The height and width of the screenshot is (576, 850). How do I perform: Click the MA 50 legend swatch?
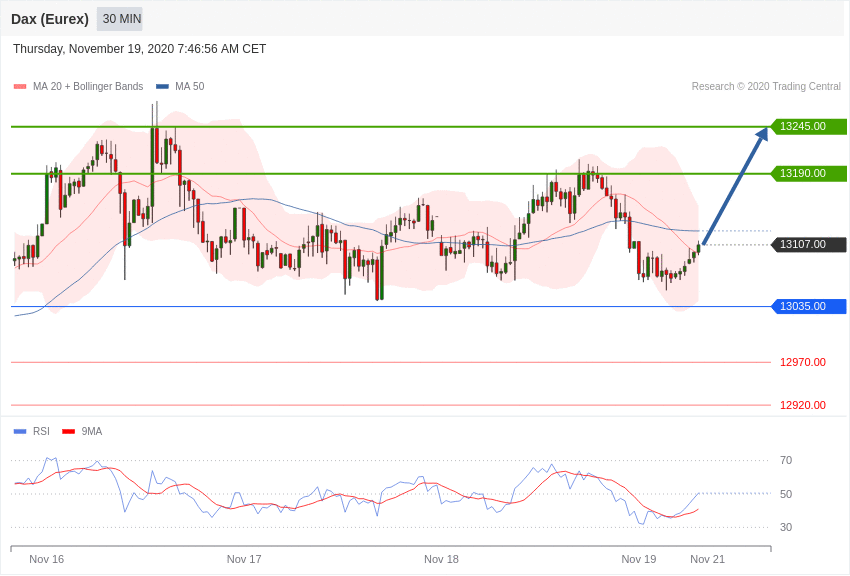[162, 86]
